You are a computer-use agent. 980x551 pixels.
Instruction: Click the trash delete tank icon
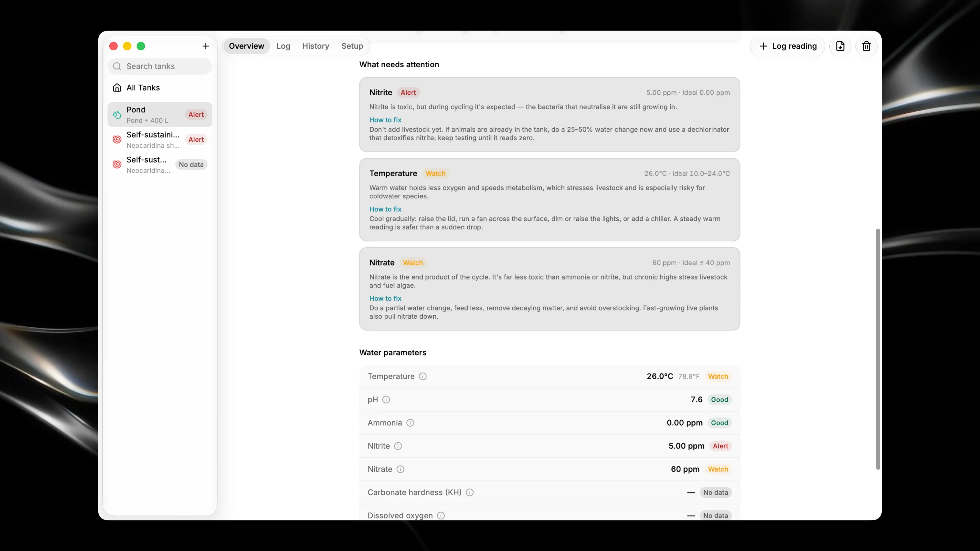coord(866,46)
